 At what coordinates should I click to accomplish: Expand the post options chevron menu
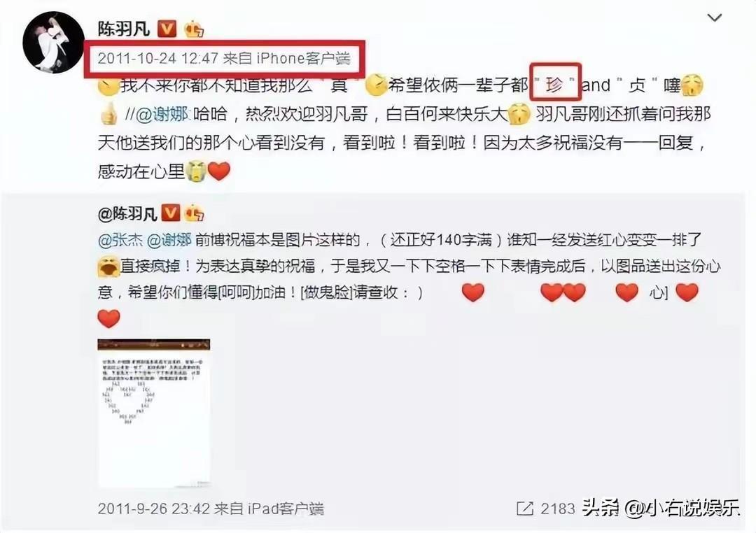714,17
